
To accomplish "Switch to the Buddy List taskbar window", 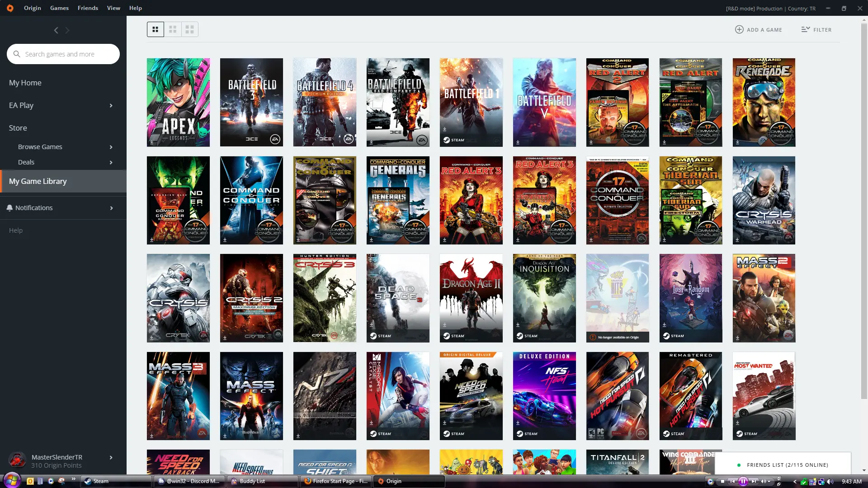I will click(262, 481).
